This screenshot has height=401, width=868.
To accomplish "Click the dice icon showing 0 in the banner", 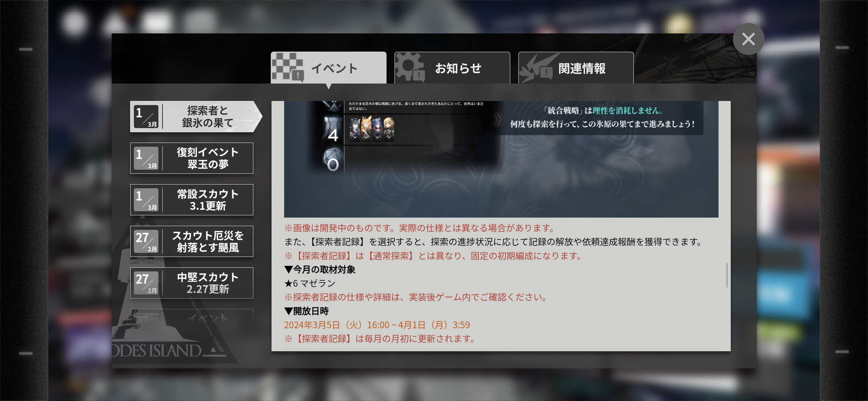I will (x=332, y=160).
